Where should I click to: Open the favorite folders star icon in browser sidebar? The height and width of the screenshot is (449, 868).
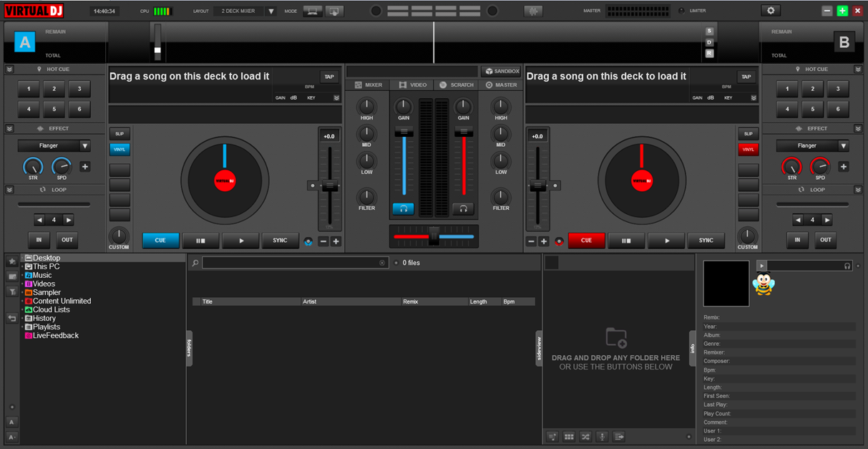(x=12, y=262)
